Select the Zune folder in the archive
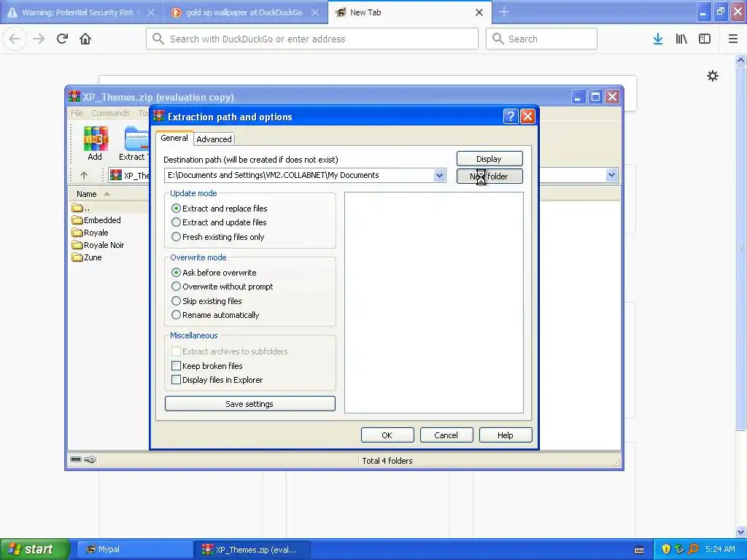The image size is (747, 560). click(x=87, y=257)
